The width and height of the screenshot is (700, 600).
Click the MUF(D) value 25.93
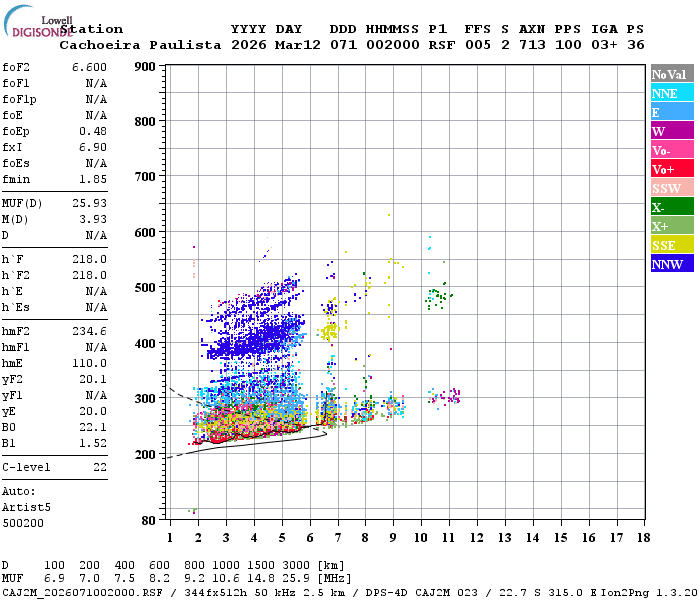coord(89,204)
